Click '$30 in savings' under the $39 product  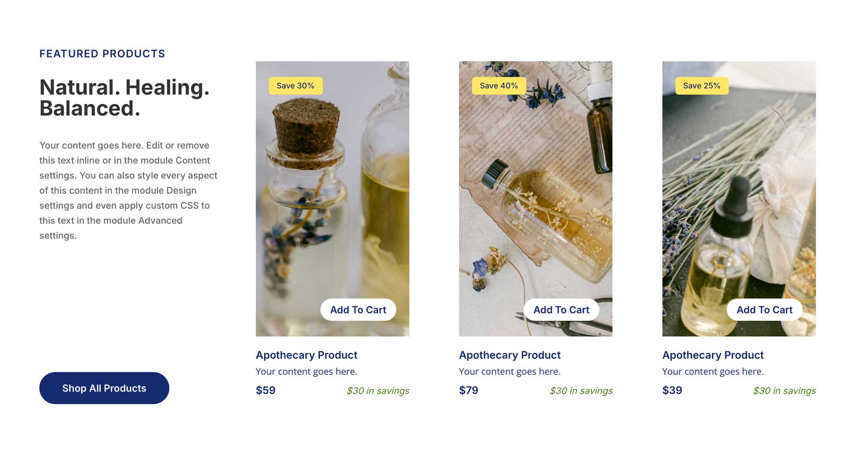(785, 391)
